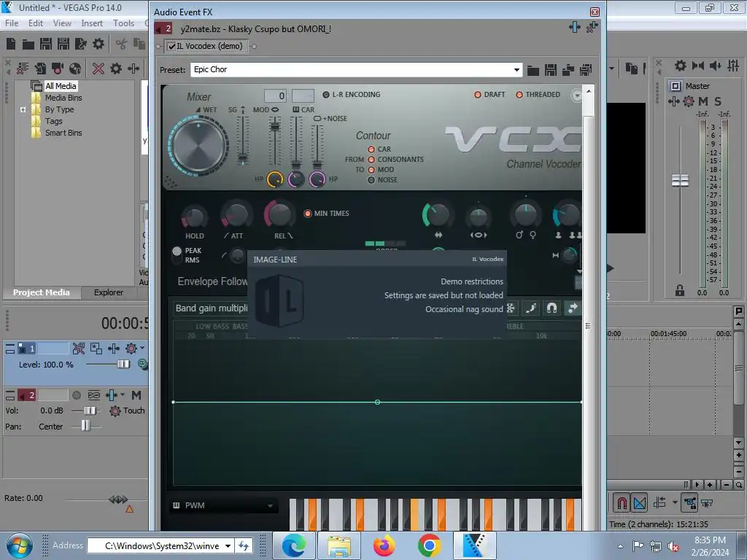Switch to the Explorer tab

coord(109,292)
